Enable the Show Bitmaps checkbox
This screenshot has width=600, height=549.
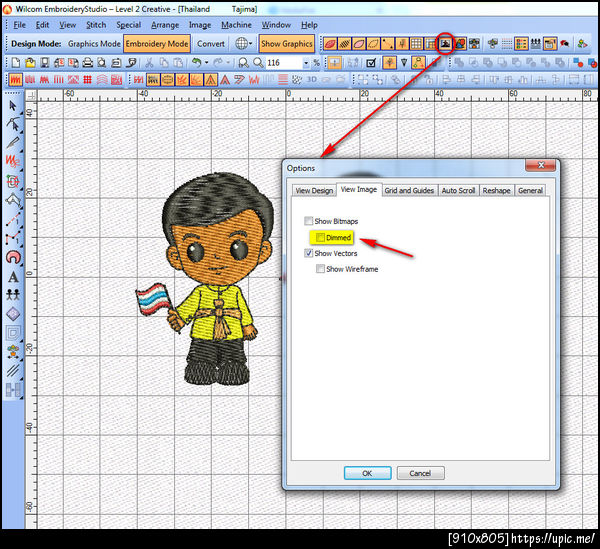(308, 221)
